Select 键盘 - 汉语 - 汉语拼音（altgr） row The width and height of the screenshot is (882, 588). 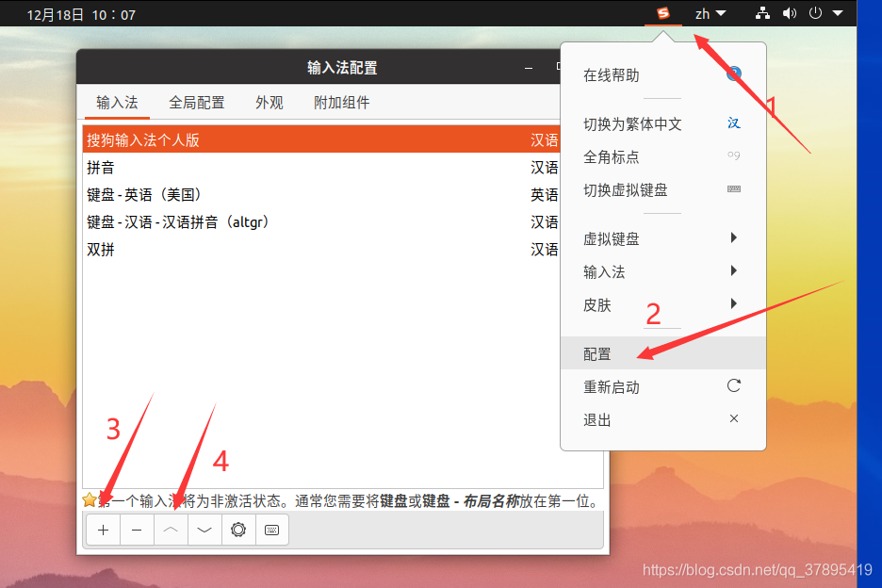click(321, 221)
